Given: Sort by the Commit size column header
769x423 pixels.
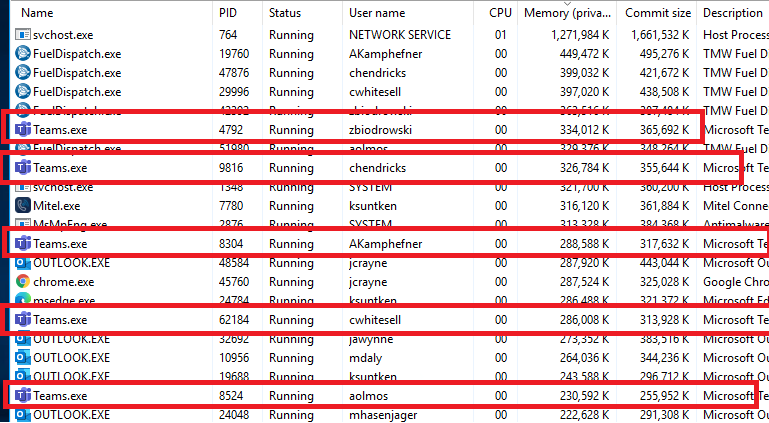Looking at the screenshot, I should click(658, 13).
